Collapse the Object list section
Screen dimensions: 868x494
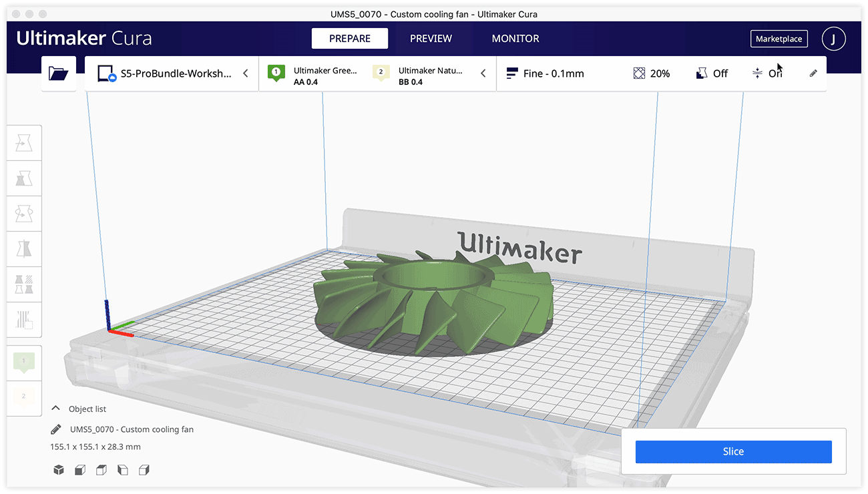click(56, 409)
